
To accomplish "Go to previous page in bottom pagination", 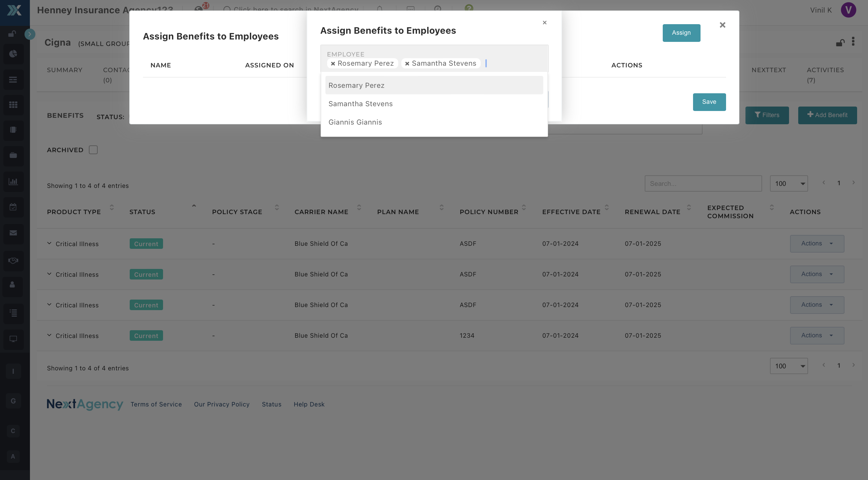I will 824,365.
